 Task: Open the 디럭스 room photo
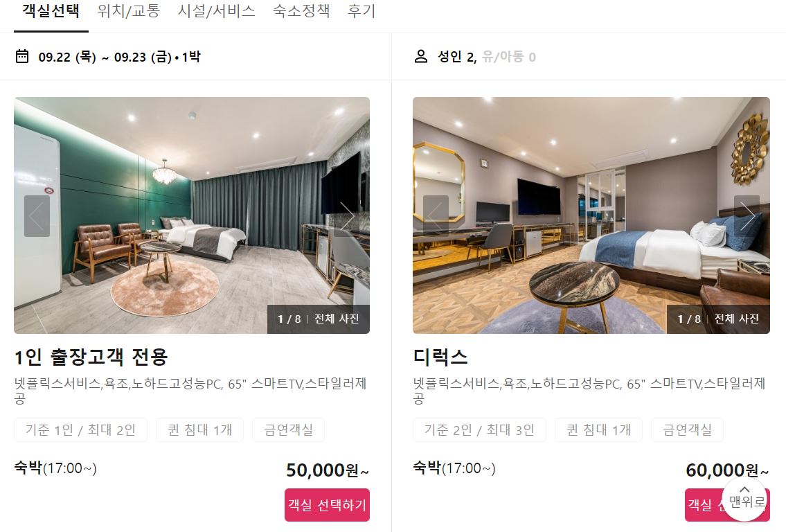coord(591,215)
